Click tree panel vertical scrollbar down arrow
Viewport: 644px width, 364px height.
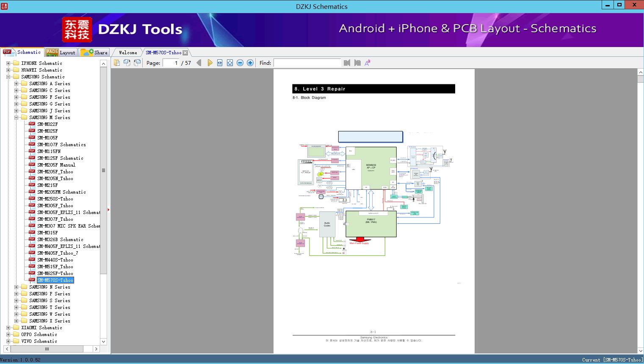pos(103,342)
